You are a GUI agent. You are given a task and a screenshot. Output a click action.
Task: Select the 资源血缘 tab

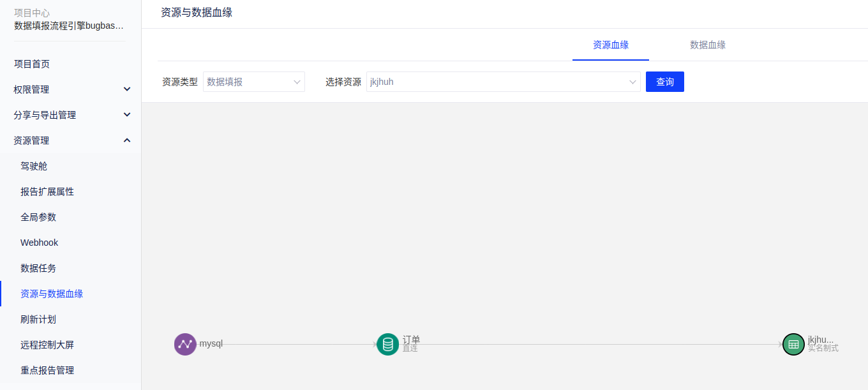(x=610, y=45)
